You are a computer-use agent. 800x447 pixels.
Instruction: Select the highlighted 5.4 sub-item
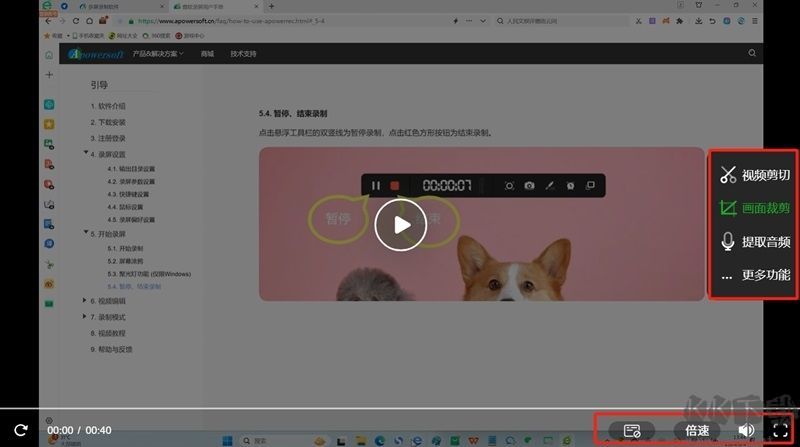click(134, 287)
